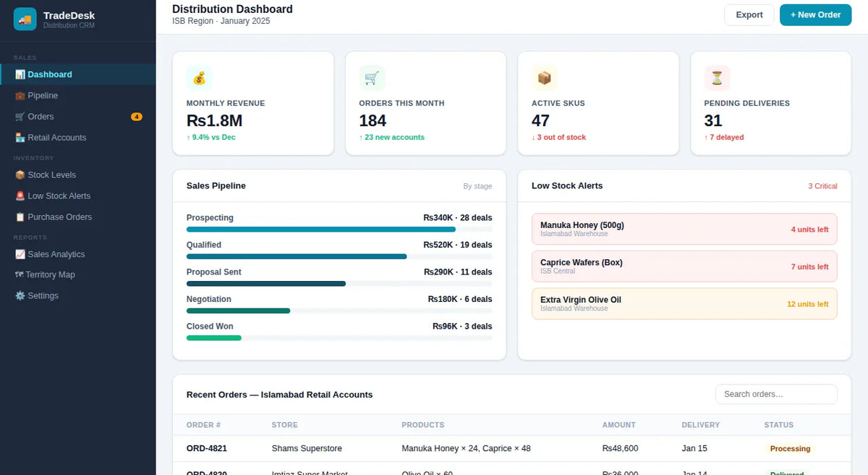Image resolution: width=868 pixels, height=475 pixels.
Task: Open Purchase Orders in the sidebar
Action: (x=78, y=217)
